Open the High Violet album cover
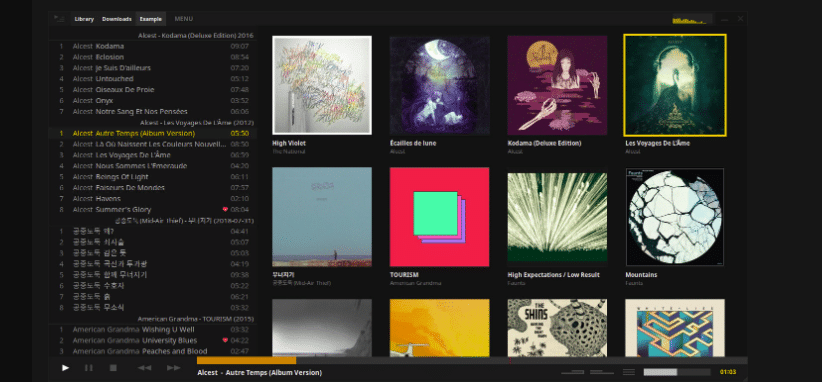The image size is (822, 382). point(322,85)
